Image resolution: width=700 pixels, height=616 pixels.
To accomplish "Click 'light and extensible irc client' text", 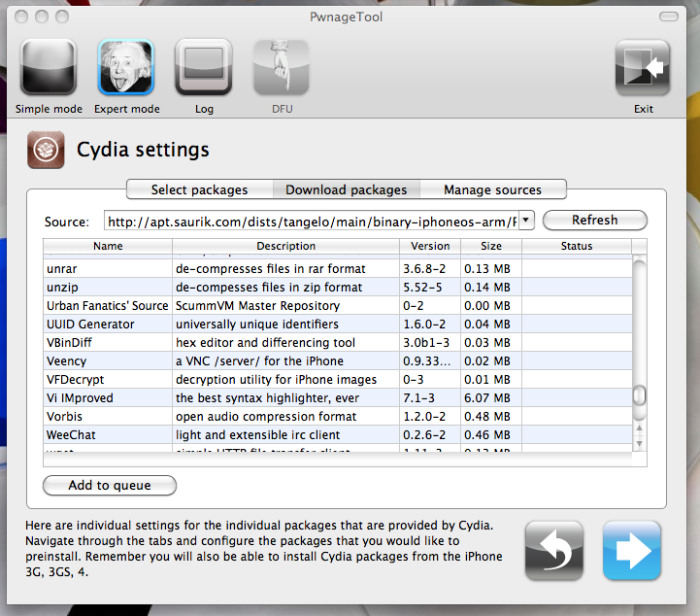I will 257,435.
